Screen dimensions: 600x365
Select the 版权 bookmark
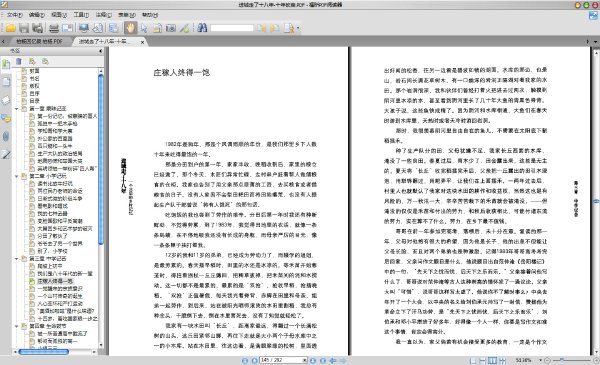pyautogui.click(x=34, y=86)
